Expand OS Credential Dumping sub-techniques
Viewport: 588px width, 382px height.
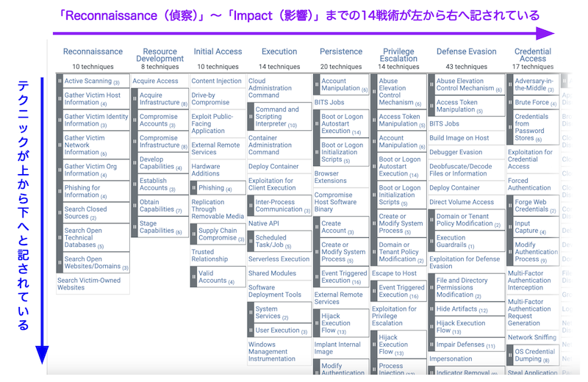511,356
